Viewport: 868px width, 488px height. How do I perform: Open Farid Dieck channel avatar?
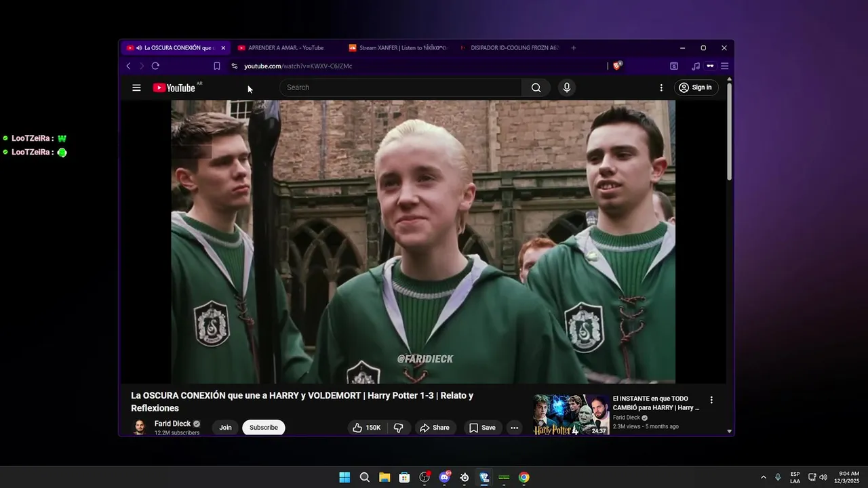(140, 428)
